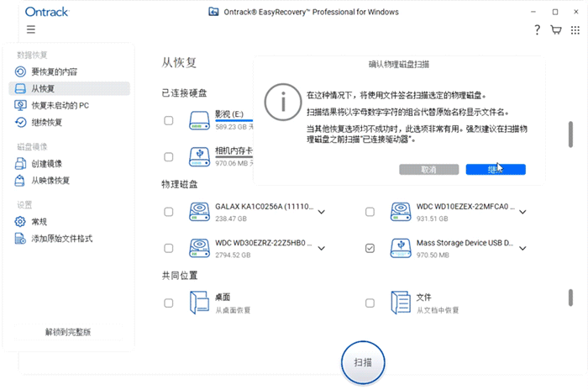This screenshot has height=390, width=588.
Task: Click the info icon in the dialog
Action: 283,102
